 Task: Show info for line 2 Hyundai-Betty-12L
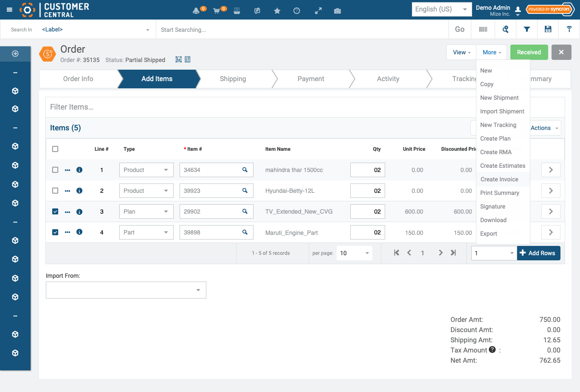pyautogui.click(x=79, y=191)
